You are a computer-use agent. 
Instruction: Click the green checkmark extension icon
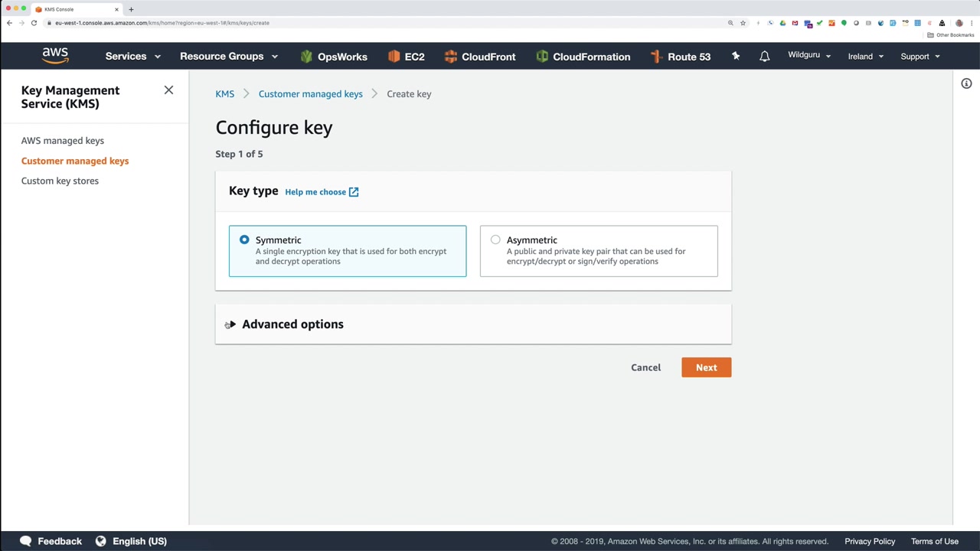pyautogui.click(x=819, y=23)
